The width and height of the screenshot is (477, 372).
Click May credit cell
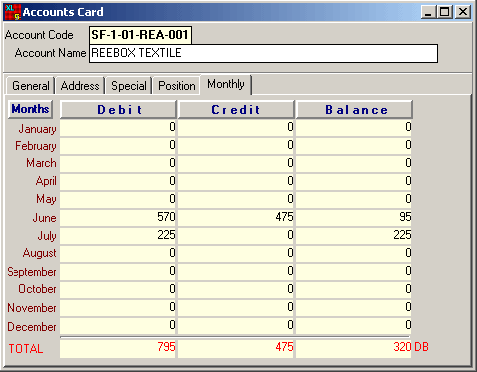click(x=236, y=199)
